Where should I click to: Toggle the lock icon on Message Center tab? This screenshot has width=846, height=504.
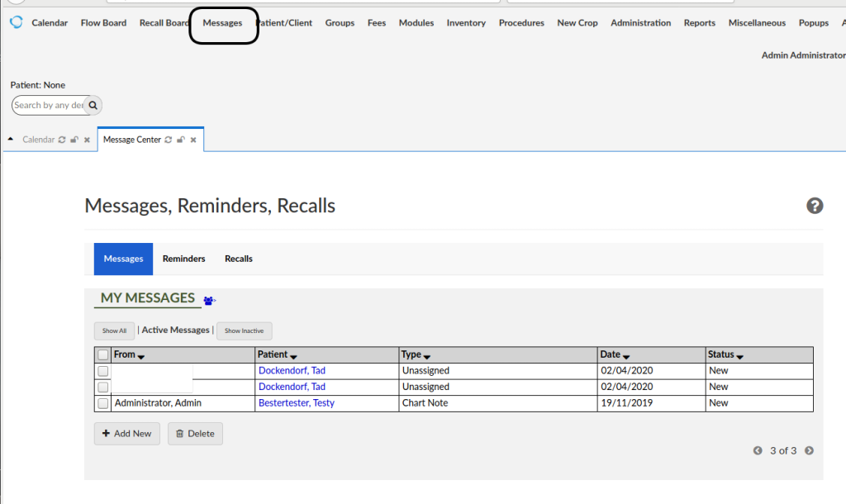point(180,140)
